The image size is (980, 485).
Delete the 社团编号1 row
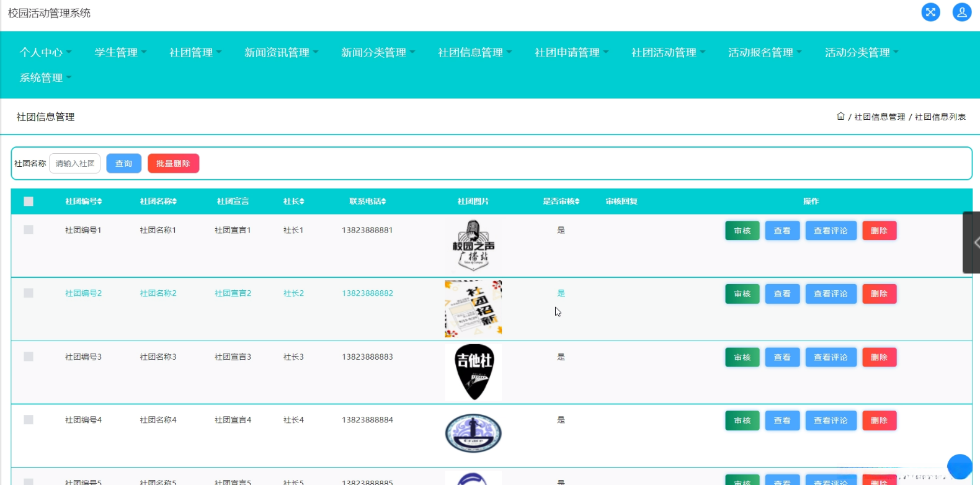(880, 231)
